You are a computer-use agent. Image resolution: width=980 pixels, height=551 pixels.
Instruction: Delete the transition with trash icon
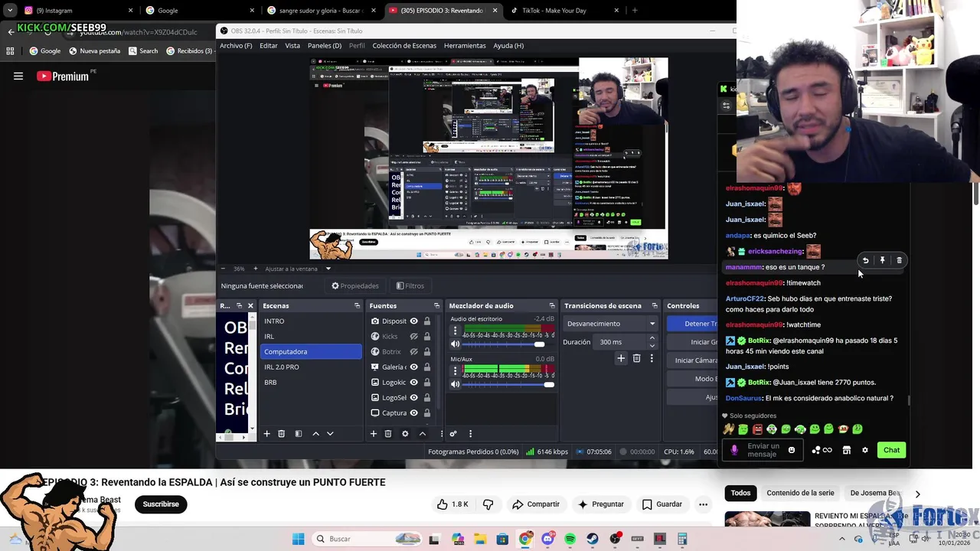pos(636,358)
